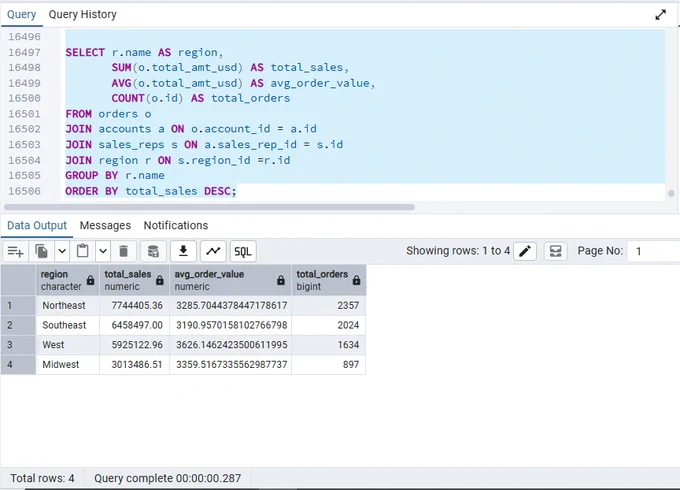
Task: Select total_sales value 3013486.51
Action: point(134,365)
